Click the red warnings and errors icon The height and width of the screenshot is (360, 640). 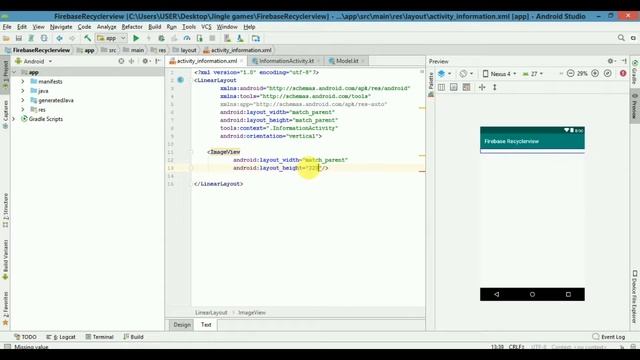coord(623,73)
